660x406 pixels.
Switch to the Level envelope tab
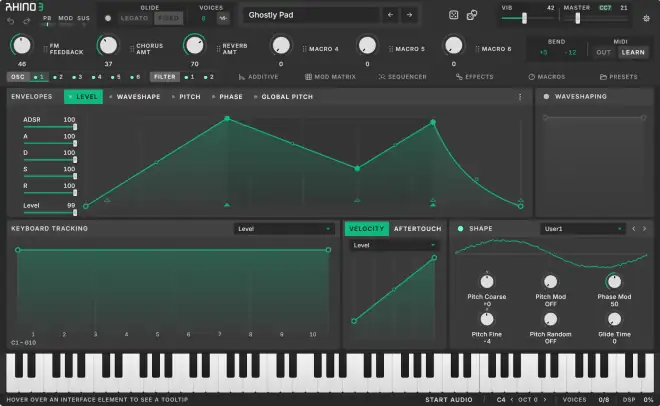(83, 97)
